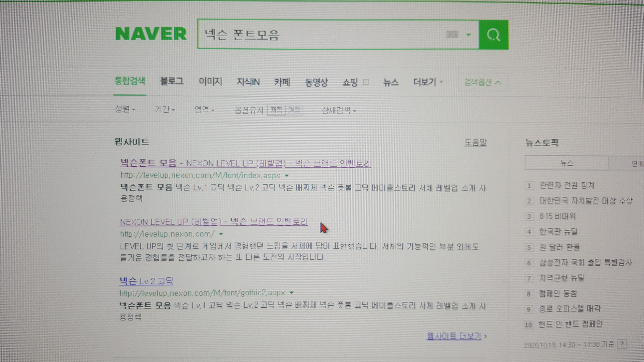Image resolution: width=644 pixels, height=362 pixels.
Task: Select the 통합검색 tab
Action: (130, 81)
